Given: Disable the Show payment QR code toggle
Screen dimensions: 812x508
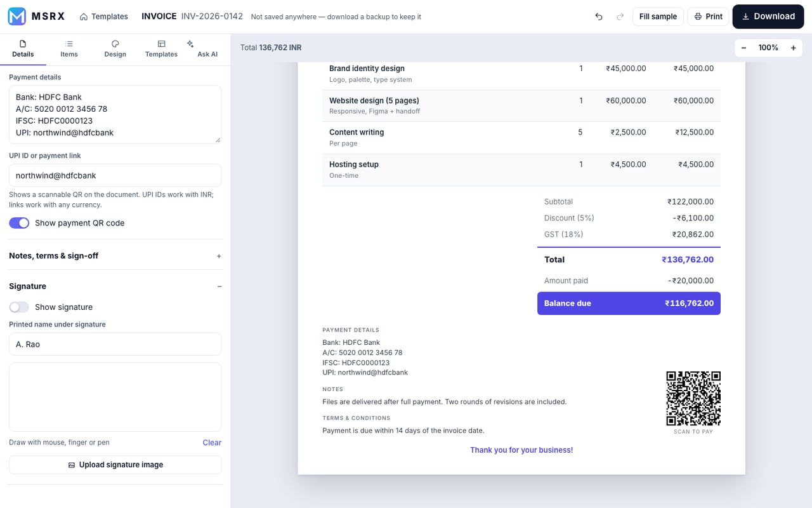Looking at the screenshot, I should (x=19, y=223).
